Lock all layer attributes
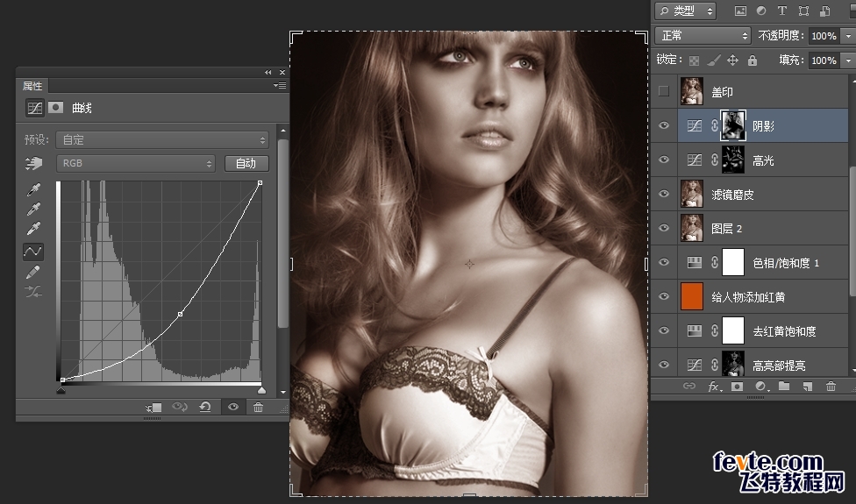Screen dimensions: 856x504 click(753, 60)
